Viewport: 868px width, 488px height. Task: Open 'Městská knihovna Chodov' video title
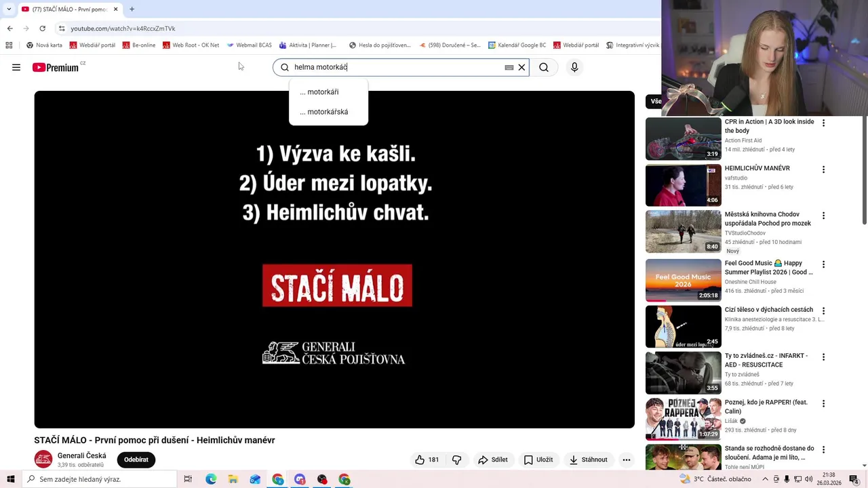point(768,218)
